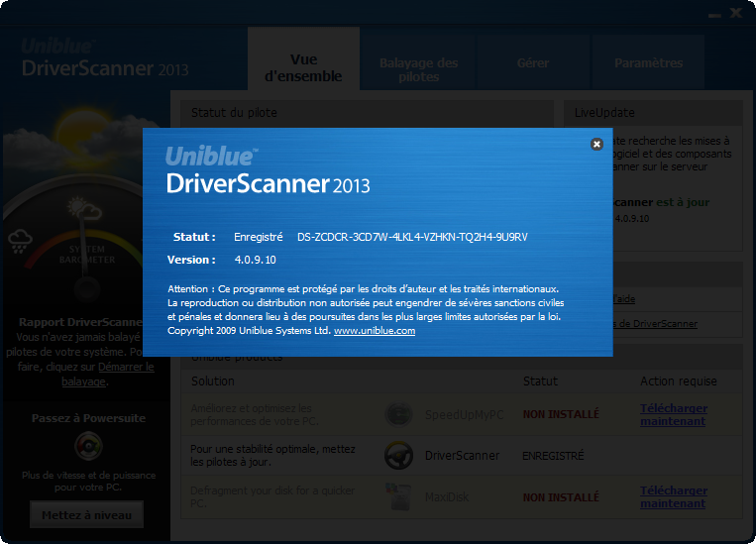Click Télécharger maintenant for MaxiDisk
This screenshot has height=544, width=756.
674,496
